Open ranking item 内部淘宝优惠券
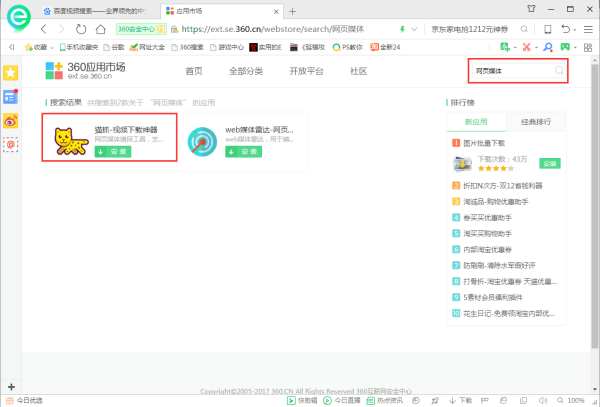This screenshot has width=600, height=407. [x=487, y=249]
